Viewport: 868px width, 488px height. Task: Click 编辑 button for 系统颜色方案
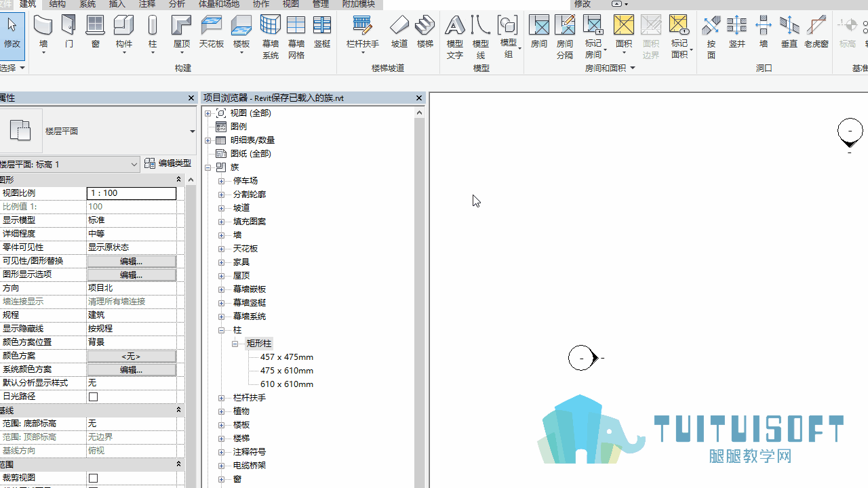(x=132, y=369)
